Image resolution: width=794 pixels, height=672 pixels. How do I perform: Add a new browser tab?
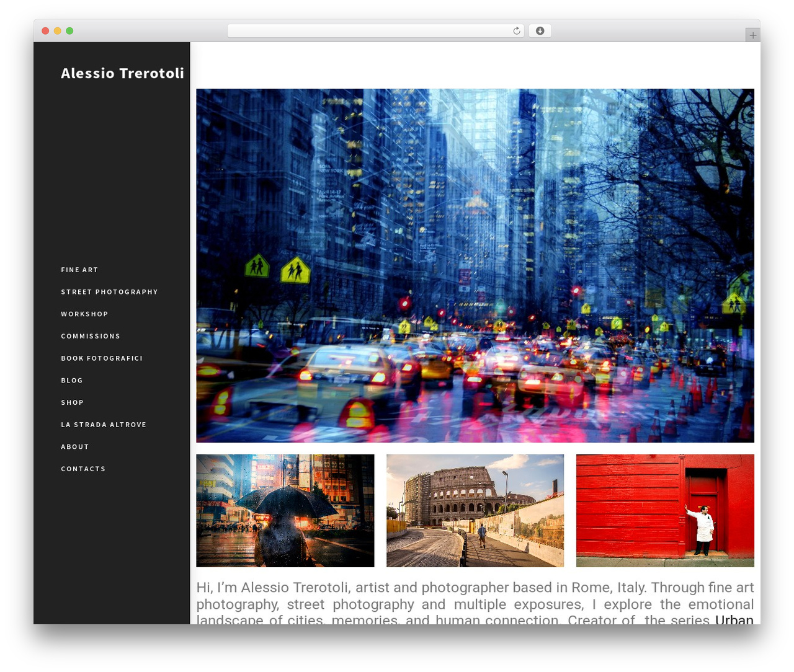click(x=752, y=35)
